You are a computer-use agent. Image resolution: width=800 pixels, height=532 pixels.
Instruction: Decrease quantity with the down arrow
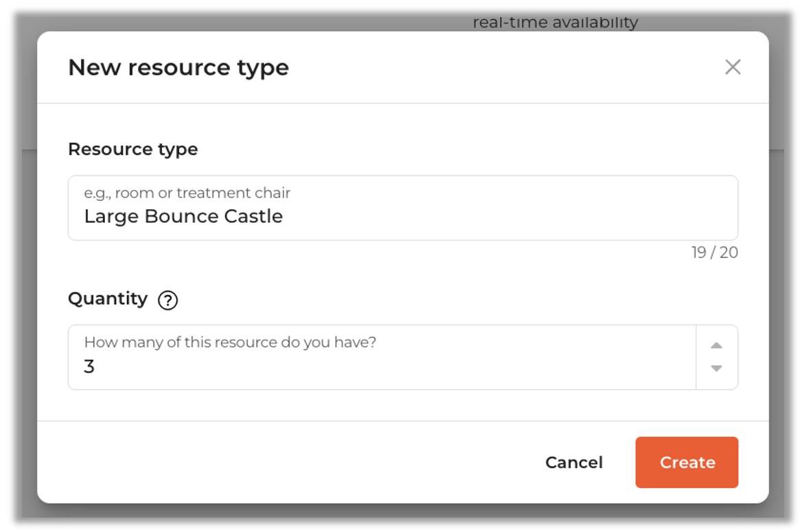pos(716,369)
